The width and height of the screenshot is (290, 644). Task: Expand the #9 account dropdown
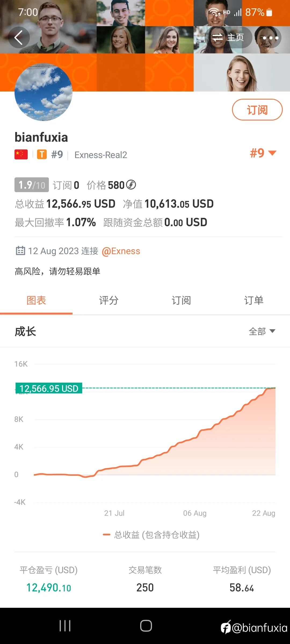[x=263, y=153]
